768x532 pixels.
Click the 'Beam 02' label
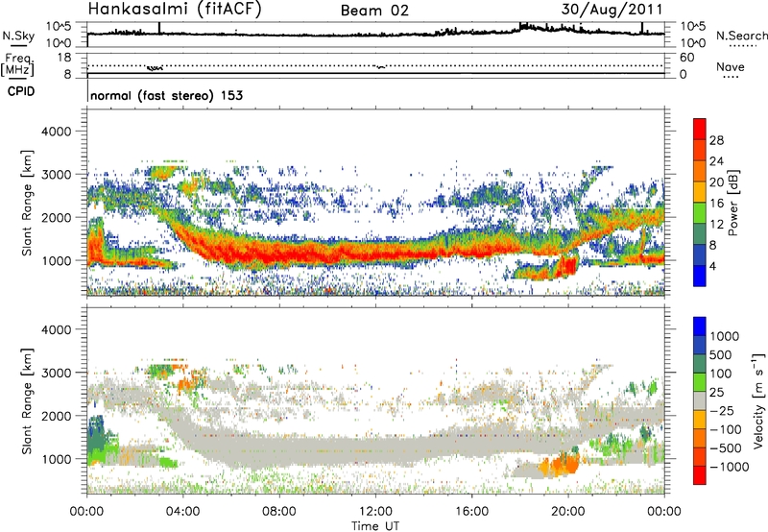pos(374,11)
